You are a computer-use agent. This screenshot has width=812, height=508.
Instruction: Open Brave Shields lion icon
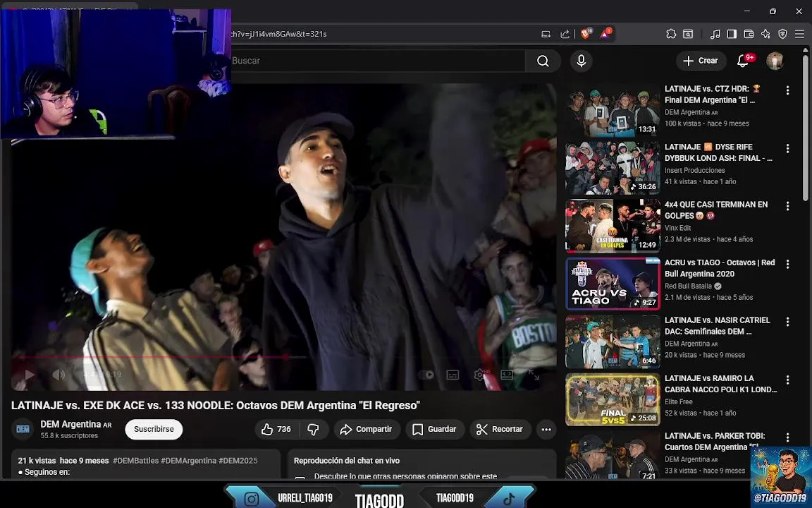[585, 34]
